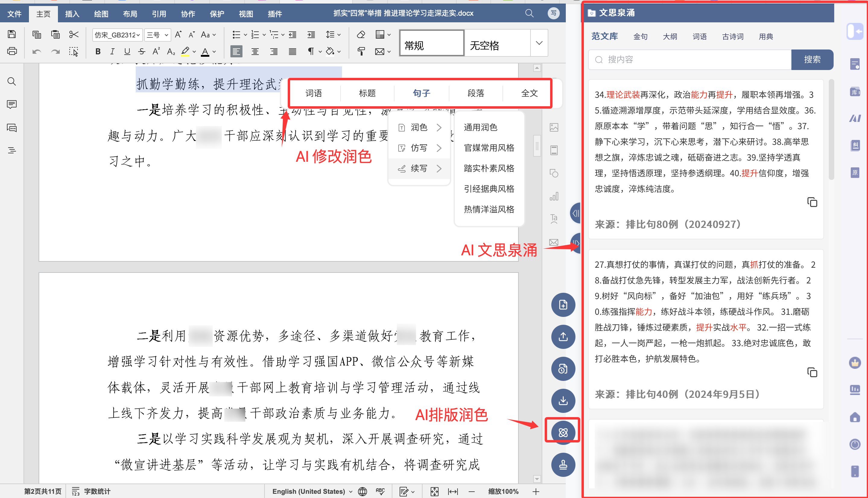Toggle Bold formatting

click(98, 52)
